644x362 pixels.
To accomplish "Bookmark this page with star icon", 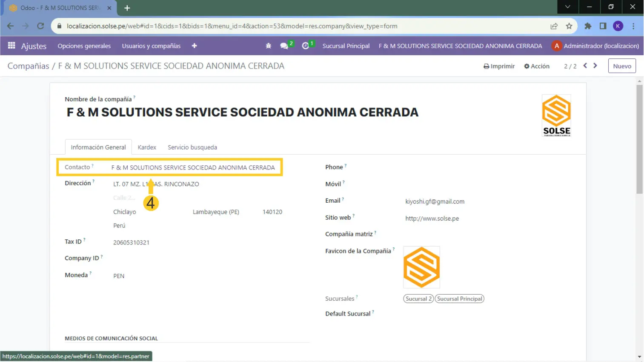I will [569, 26].
